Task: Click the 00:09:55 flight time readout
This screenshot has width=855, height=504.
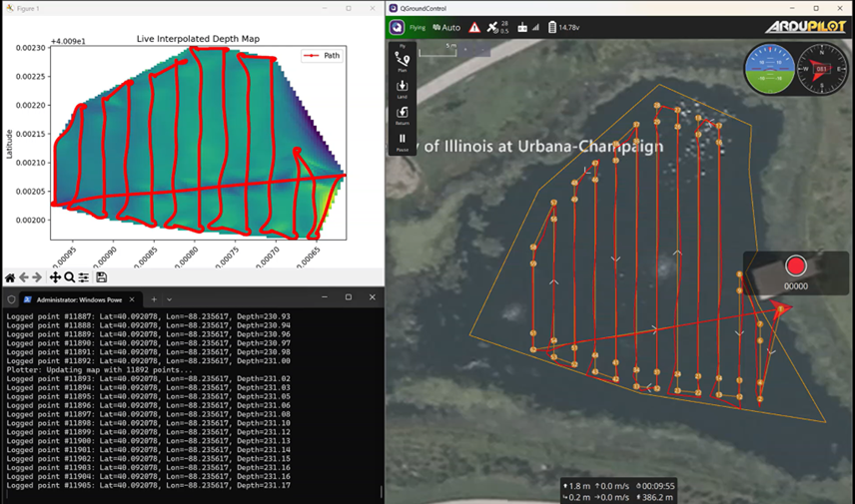Action: point(655,486)
